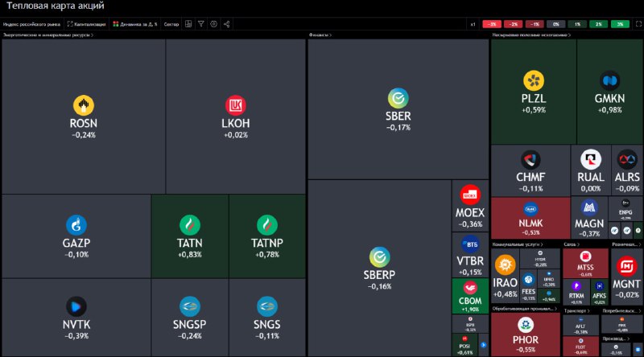Expand the Производ... sector header
Screen dimensions: 644x357
click(616, 339)
